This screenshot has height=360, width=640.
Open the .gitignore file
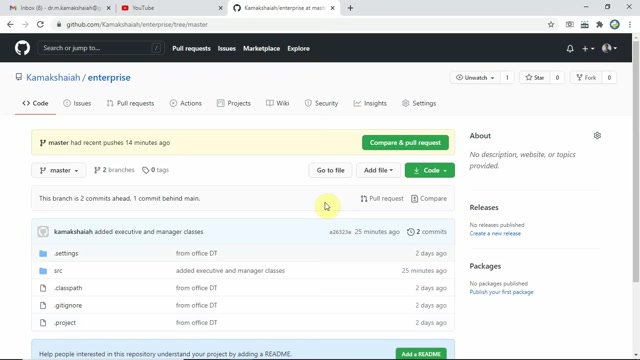(68, 305)
